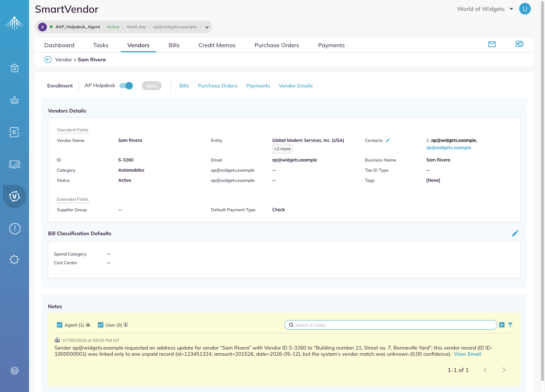The height and width of the screenshot is (392, 545).
Task: Edit Contacts using the pencil icon
Action: point(388,140)
